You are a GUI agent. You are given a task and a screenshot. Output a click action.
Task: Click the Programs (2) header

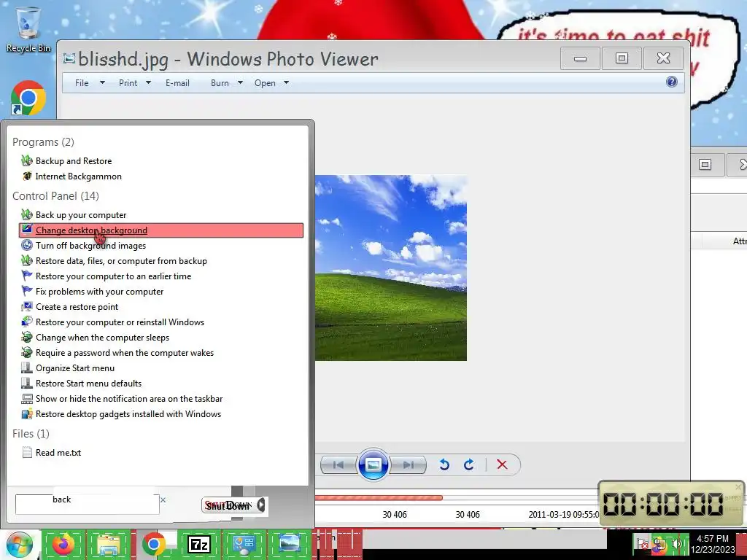pos(43,142)
